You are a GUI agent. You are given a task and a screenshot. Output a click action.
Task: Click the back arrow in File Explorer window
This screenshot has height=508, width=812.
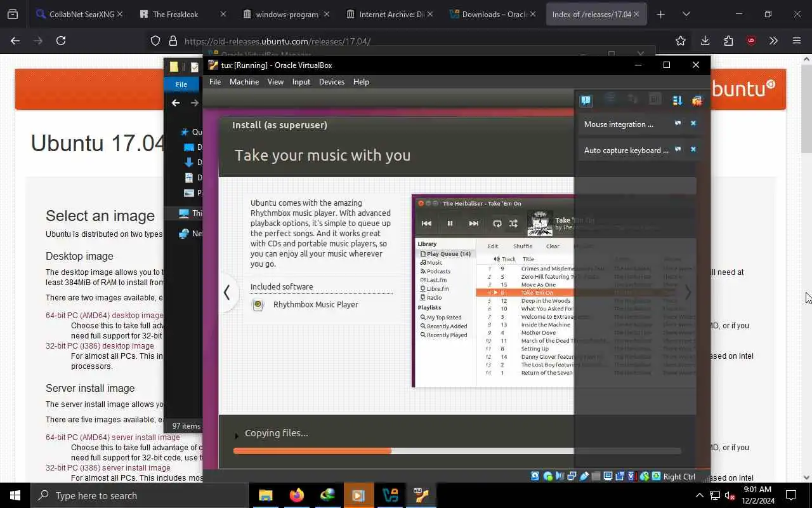[x=176, y=102]
